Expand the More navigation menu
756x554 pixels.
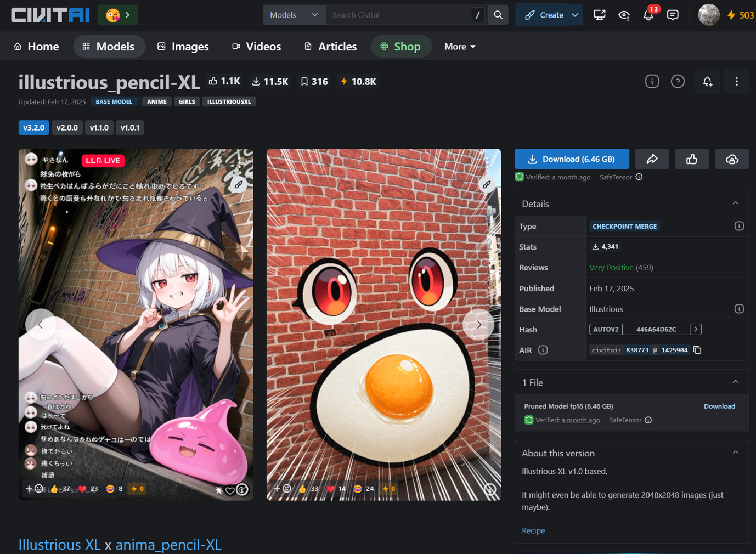tap(460, 47)
